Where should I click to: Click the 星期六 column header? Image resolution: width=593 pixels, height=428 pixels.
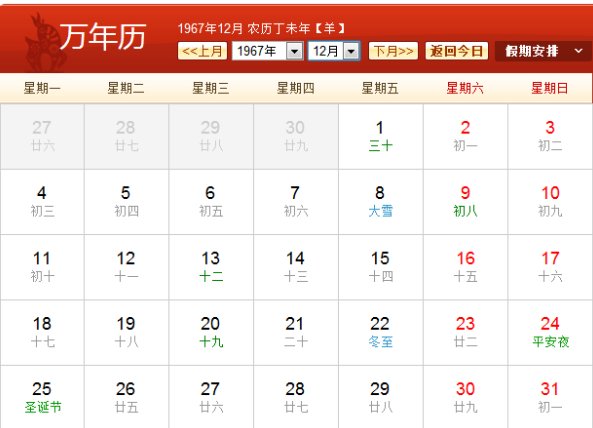click(465, 88)
